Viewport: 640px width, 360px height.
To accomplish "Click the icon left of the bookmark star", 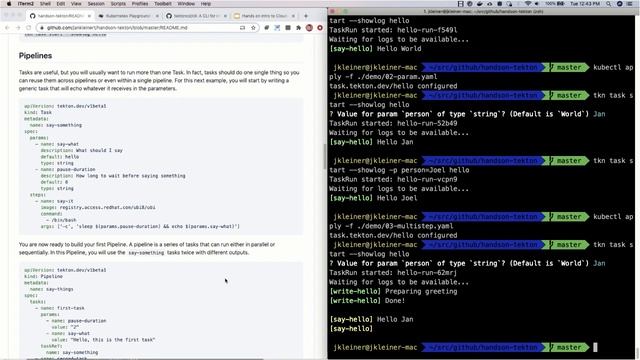I will click(242, 28).
